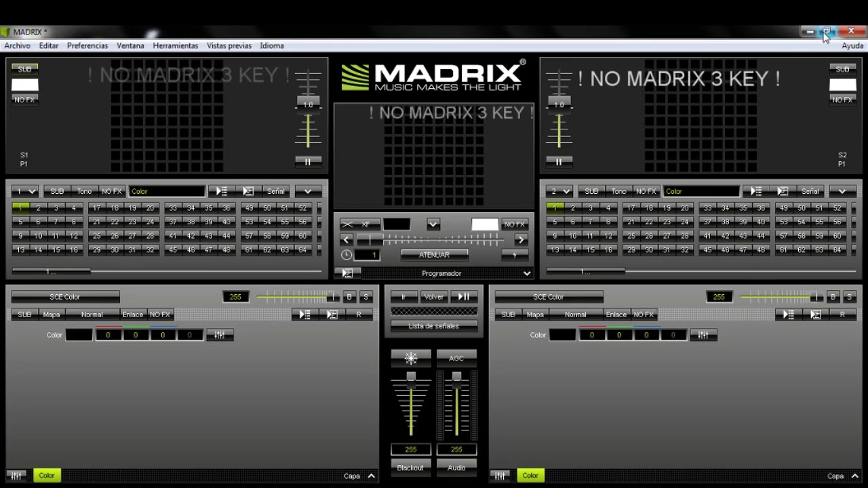Open the Ayuda menu
This screenshot has width=868, height=488.
(x=852, y=45)
